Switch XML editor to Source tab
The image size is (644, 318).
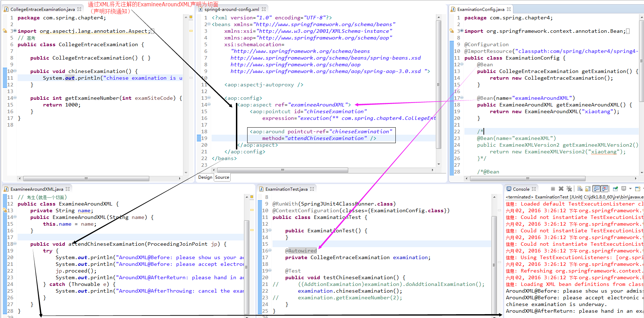coord(222,177)
